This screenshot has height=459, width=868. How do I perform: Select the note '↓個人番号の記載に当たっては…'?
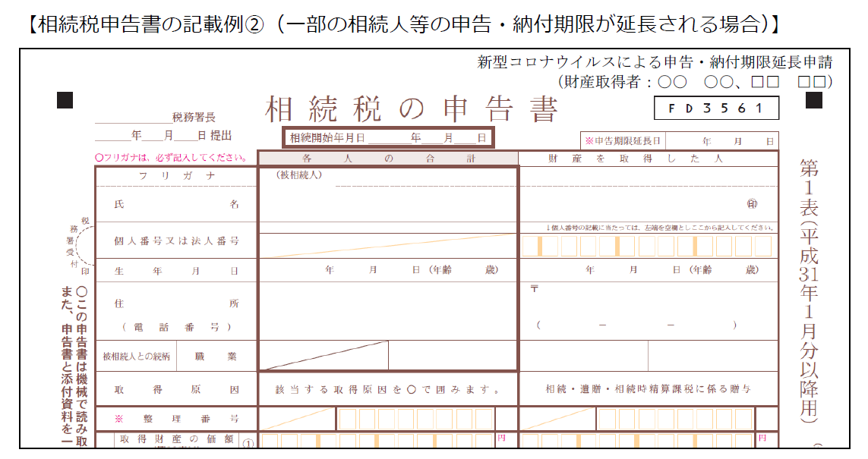[659, 228]
